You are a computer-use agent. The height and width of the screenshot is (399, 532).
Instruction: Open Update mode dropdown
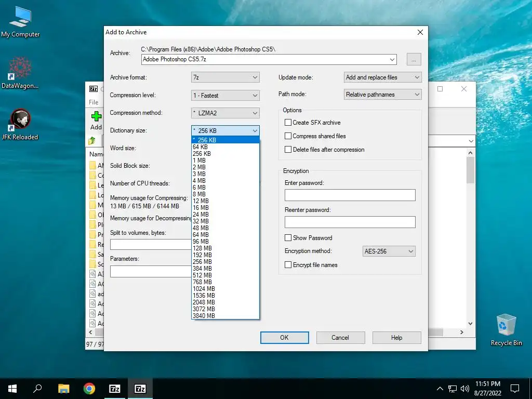[x=383, y=77]
